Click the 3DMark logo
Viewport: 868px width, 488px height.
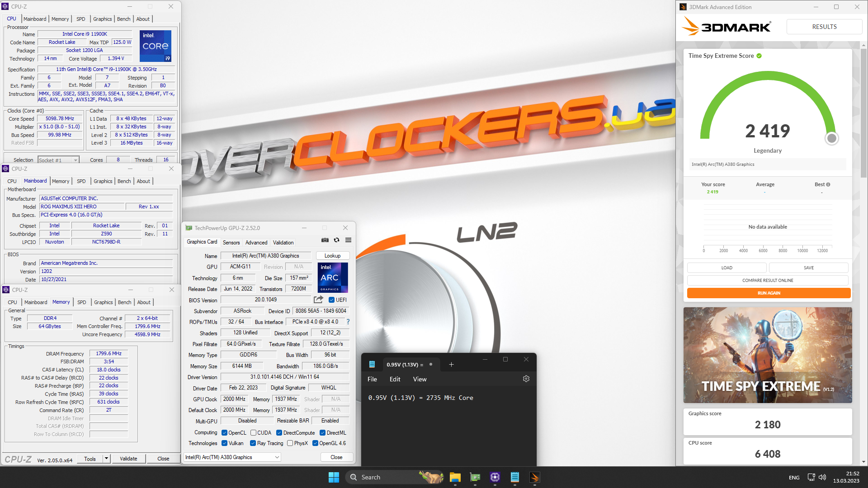[x=726, y=26]
